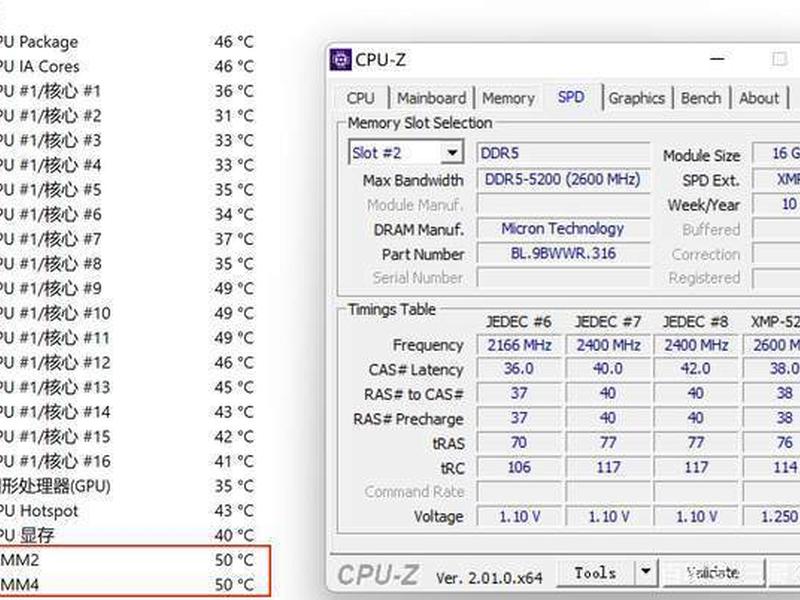
Task: Click the DDR5 memory type field
Action: pos(563,153)
